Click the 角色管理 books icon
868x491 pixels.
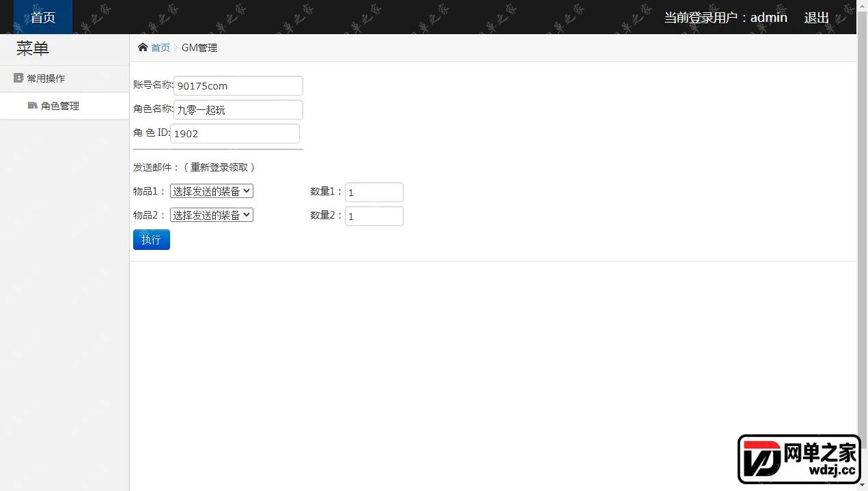[x=33, y=106]
